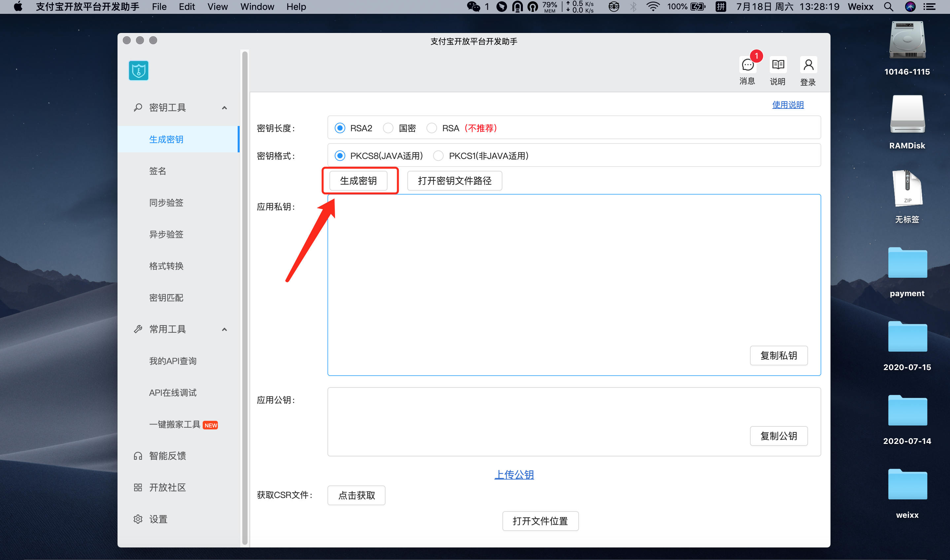Click the 常用工具 wrench icon
Screen dimensions: 950x560
click(x=138, y=329)
